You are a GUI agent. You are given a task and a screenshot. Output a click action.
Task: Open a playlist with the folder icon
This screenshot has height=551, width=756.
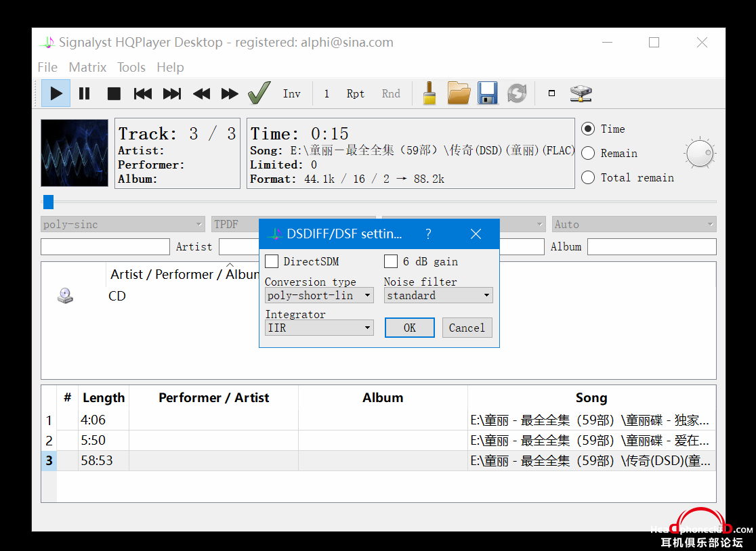(x=459, y=93)
